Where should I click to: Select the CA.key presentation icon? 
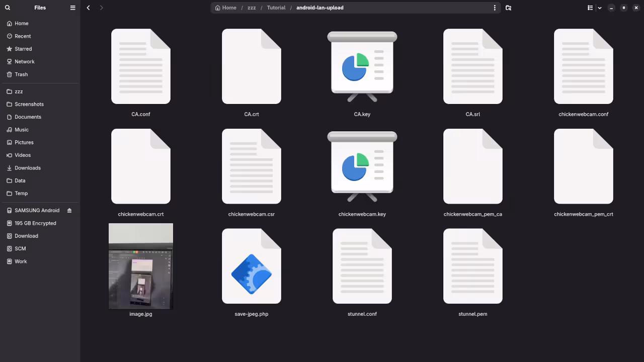pos(362,66)
